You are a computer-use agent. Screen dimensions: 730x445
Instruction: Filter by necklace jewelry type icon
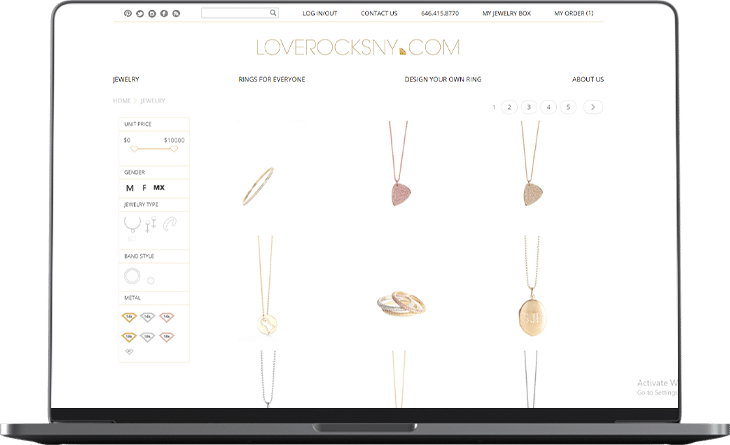point(132,224)
